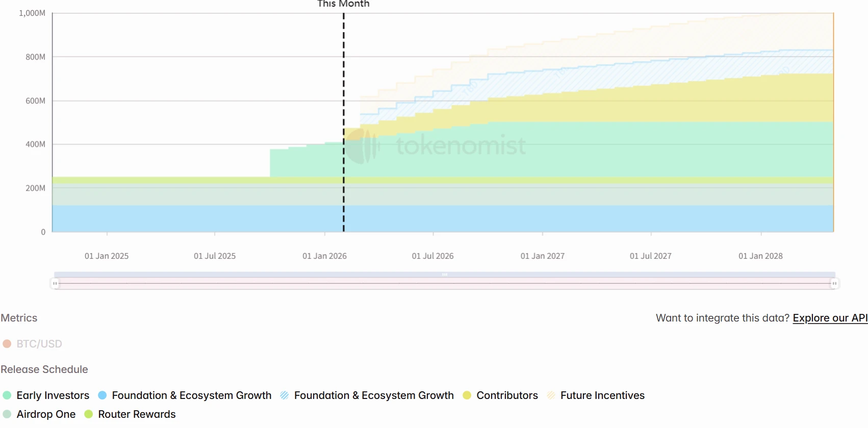The width and height of the screenshot is (868, 428).
Task: Enable the BTC/USD metric via its label
Action: tap(39, 344)
